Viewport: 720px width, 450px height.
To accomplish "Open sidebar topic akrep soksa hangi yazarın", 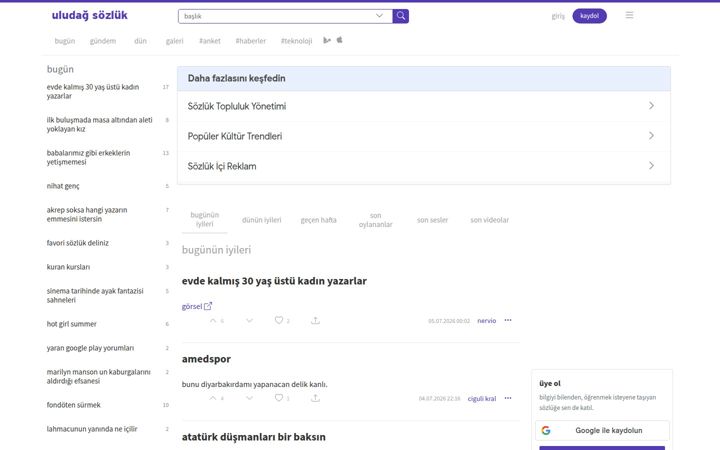I will 87,214.
